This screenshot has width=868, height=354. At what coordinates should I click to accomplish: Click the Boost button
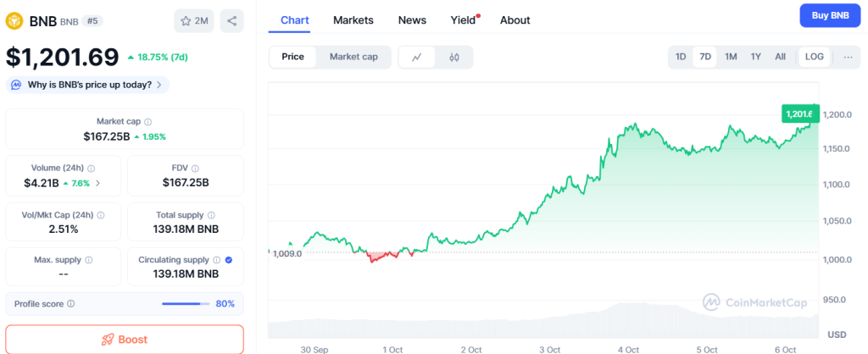tap(125, 339)
